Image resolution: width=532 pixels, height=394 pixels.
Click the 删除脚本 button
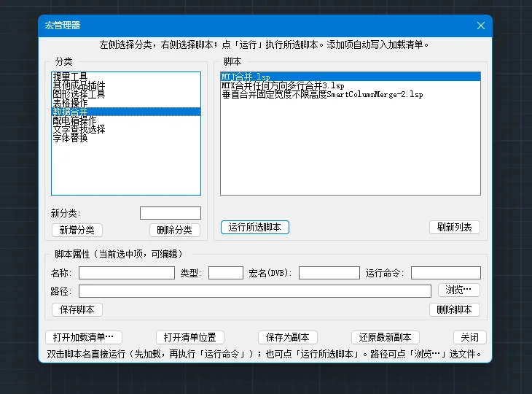click(455, 310)
